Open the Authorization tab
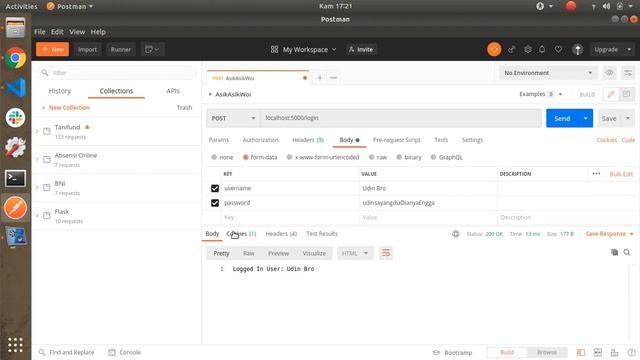640x360 pixels. pos(260,140)
